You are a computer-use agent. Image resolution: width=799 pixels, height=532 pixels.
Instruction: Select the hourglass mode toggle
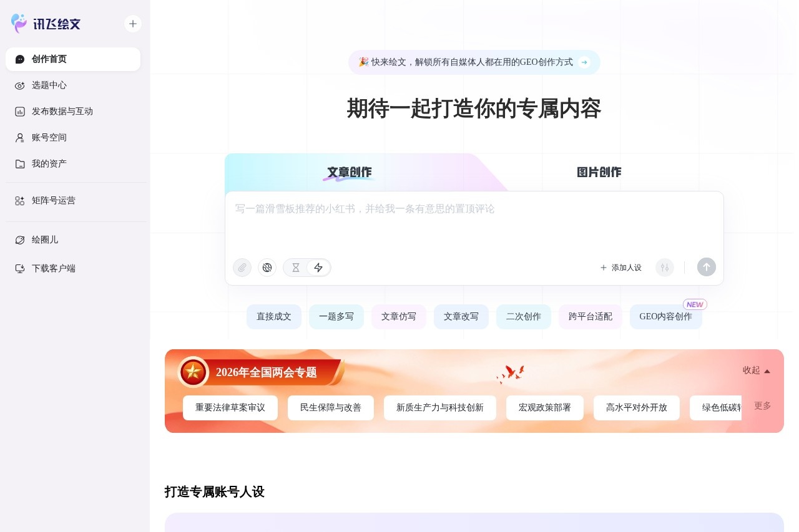(x=295, y=267)
